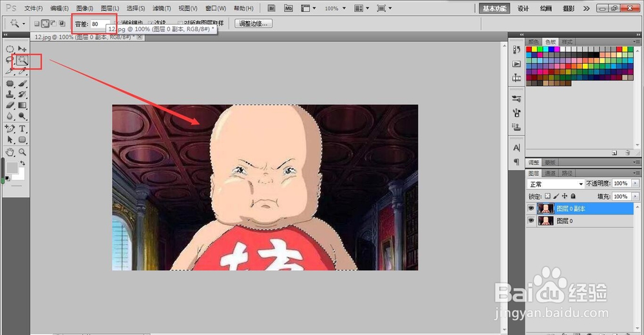This screenshot has width=644, height=335.
Task: Select the Spot Healing Brush tool
Action: coord(10,84)
